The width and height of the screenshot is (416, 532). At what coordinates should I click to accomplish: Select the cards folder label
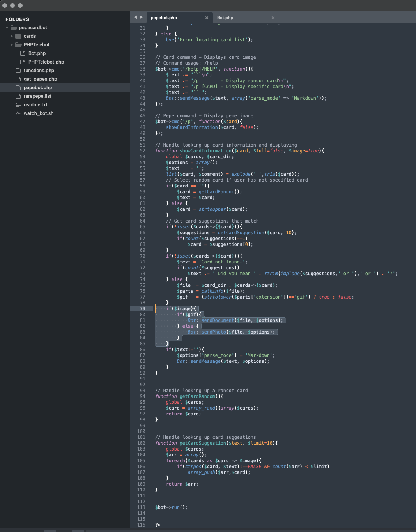tap(30, 36)
